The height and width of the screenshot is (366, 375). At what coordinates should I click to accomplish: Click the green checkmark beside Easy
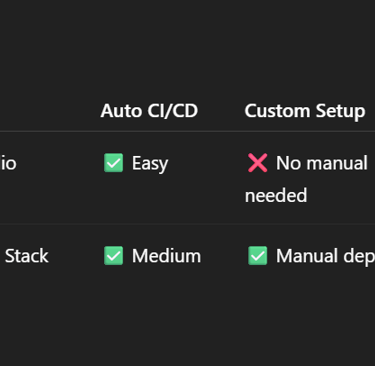[x=113, y=163]
